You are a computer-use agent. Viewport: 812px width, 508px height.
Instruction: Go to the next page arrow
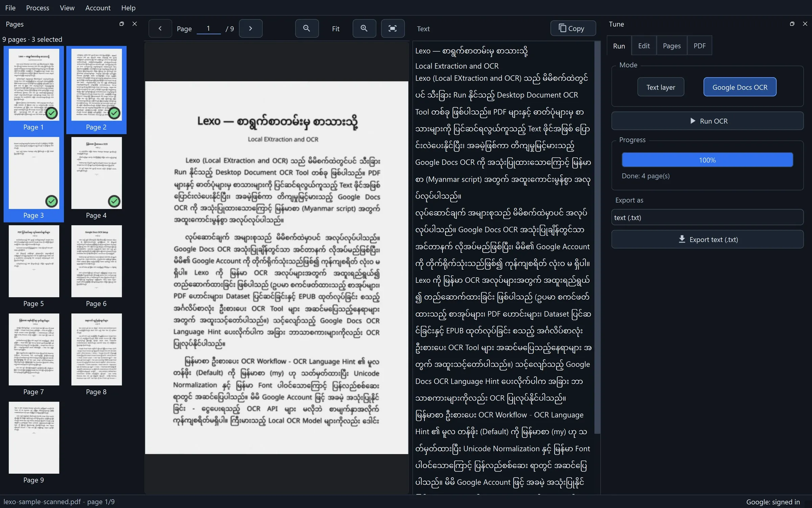[250, 28]
